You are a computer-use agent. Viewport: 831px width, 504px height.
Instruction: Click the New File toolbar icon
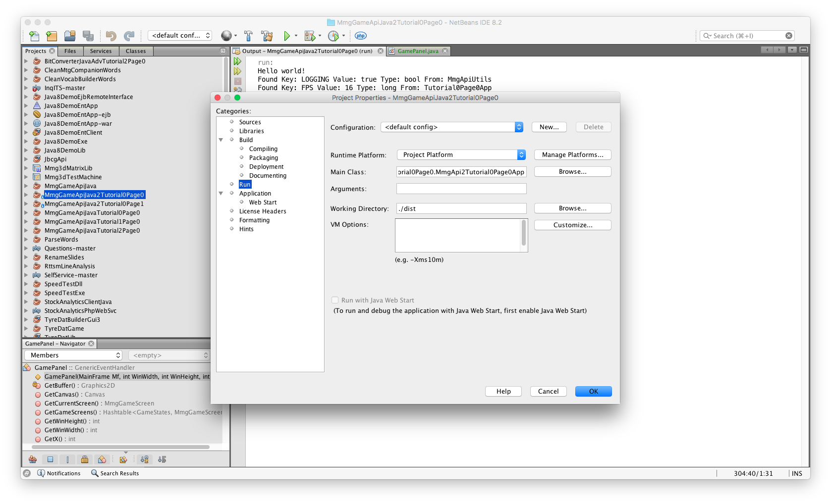coord(34,36)
